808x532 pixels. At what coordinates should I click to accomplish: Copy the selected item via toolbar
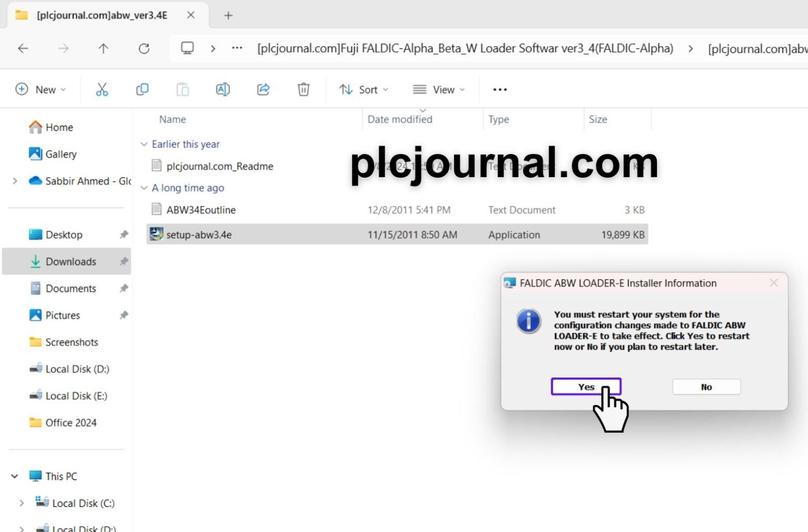tap(142, 89)
